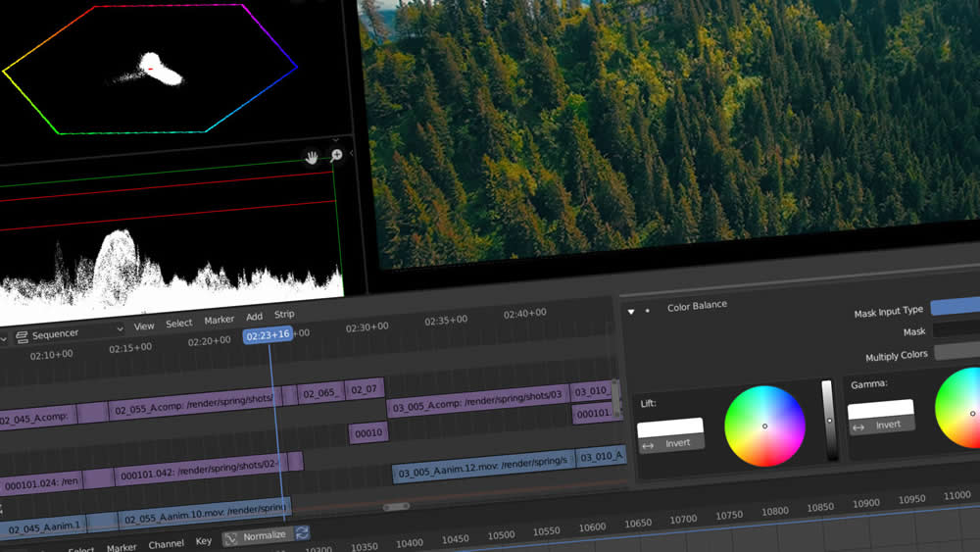Open the Strip menu in Sequencer
980x552 pixels.
click(x=284, y=314)
